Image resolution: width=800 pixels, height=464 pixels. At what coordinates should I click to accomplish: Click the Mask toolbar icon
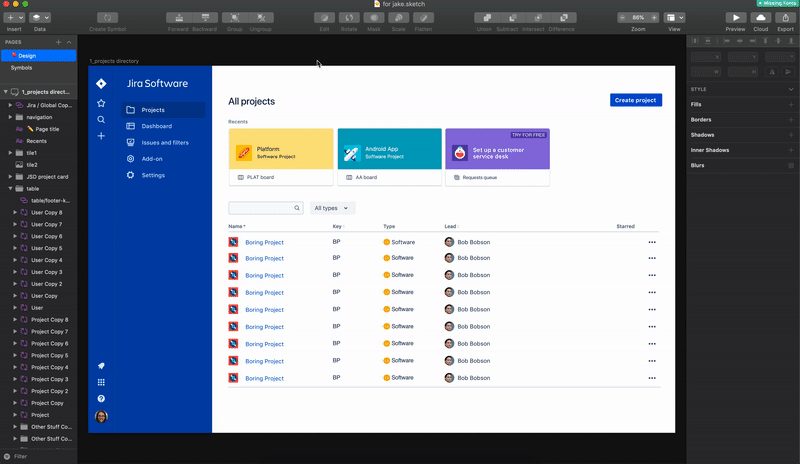[x=374, y=17]
